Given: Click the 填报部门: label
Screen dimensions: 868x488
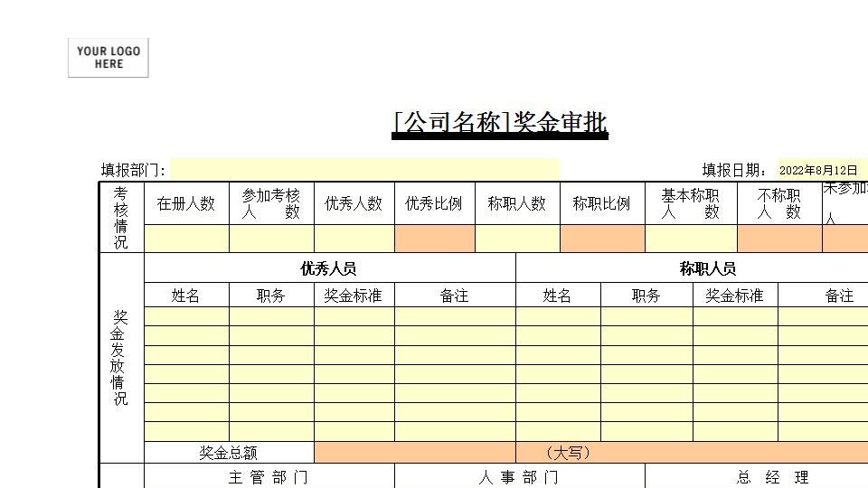Looking at the screenshot, I should click(133, 170).
